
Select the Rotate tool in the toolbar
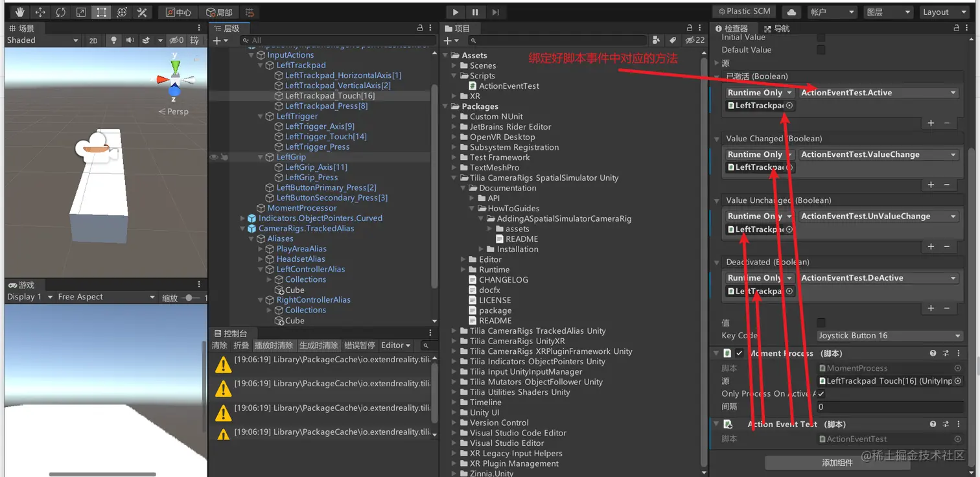tap(60, 12)
